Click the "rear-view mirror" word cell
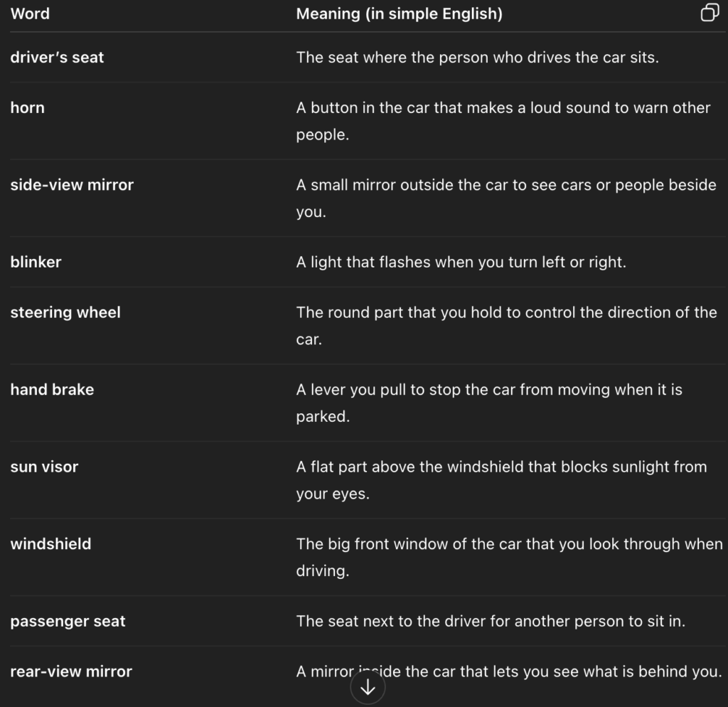Screen dimensions: 728x707 pyautogui.click(x=71, y=671)
